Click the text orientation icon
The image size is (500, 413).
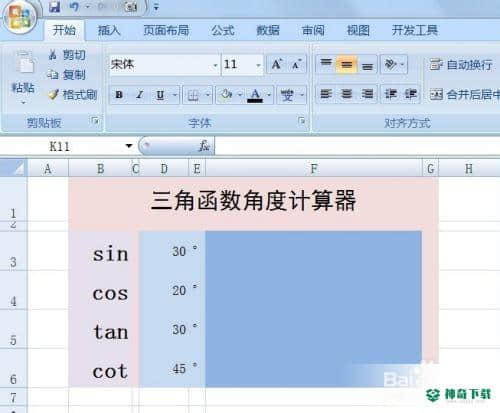(x=390, y=64)
